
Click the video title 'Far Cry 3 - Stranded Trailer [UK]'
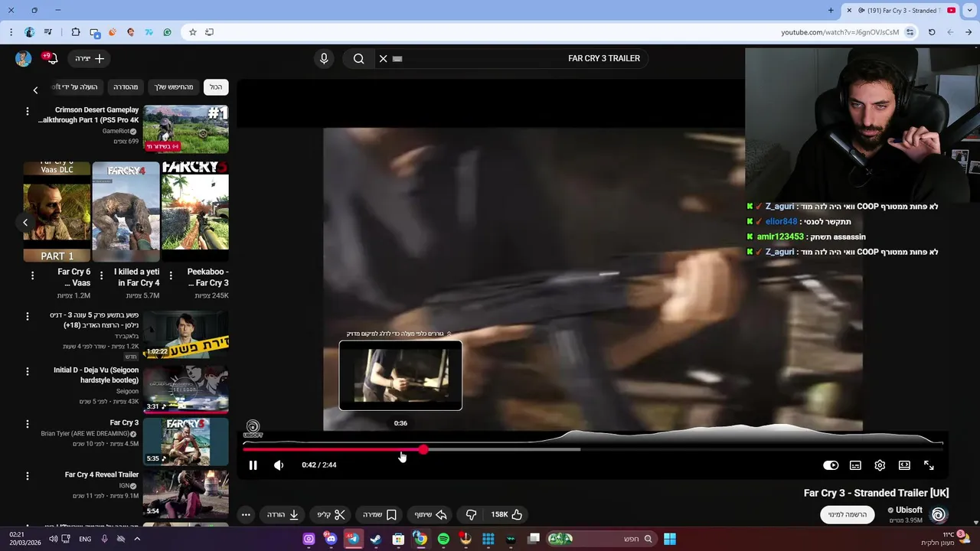(876, 493)
